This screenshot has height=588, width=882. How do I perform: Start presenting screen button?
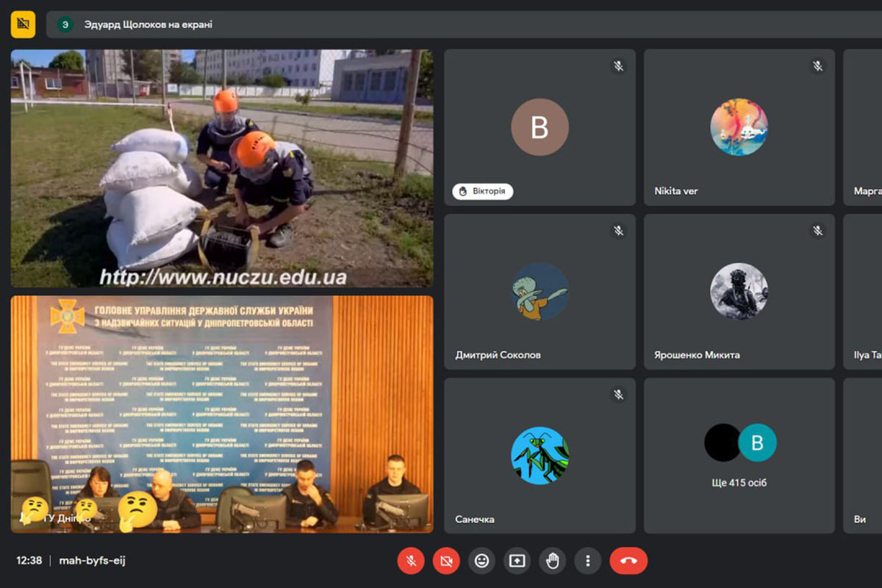(x=517, y=561)
